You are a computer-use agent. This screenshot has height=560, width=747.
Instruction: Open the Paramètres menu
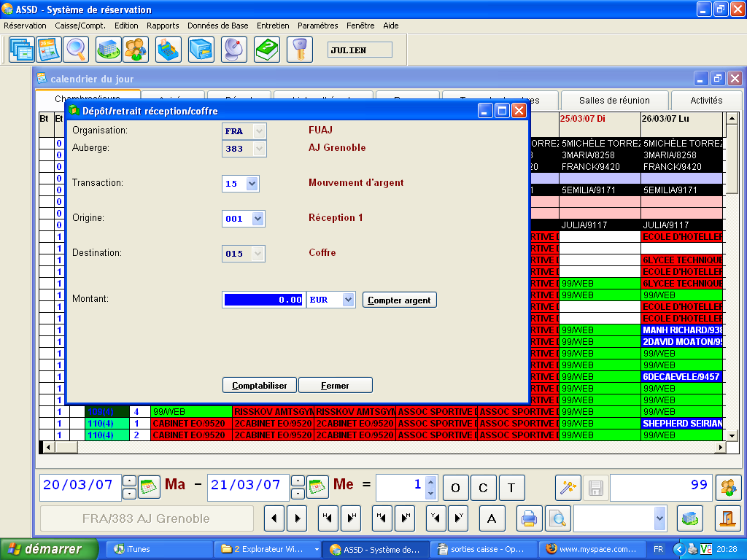click(318, 26)
